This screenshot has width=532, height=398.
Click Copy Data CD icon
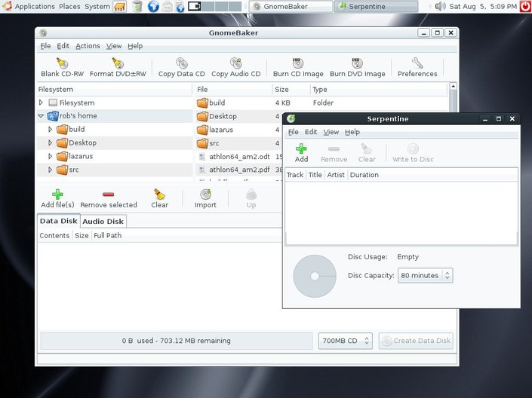182,63
